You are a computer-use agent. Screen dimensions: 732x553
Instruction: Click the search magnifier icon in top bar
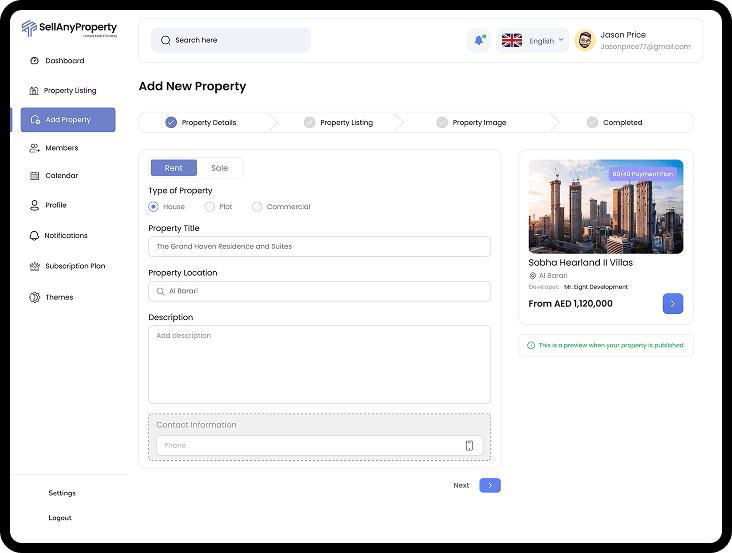tap(165, 40)
